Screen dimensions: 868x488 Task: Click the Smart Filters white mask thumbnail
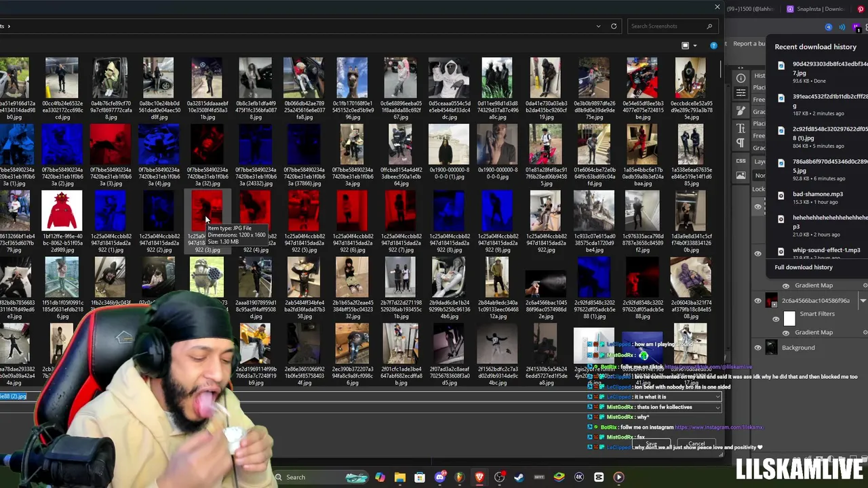[789, 319]
